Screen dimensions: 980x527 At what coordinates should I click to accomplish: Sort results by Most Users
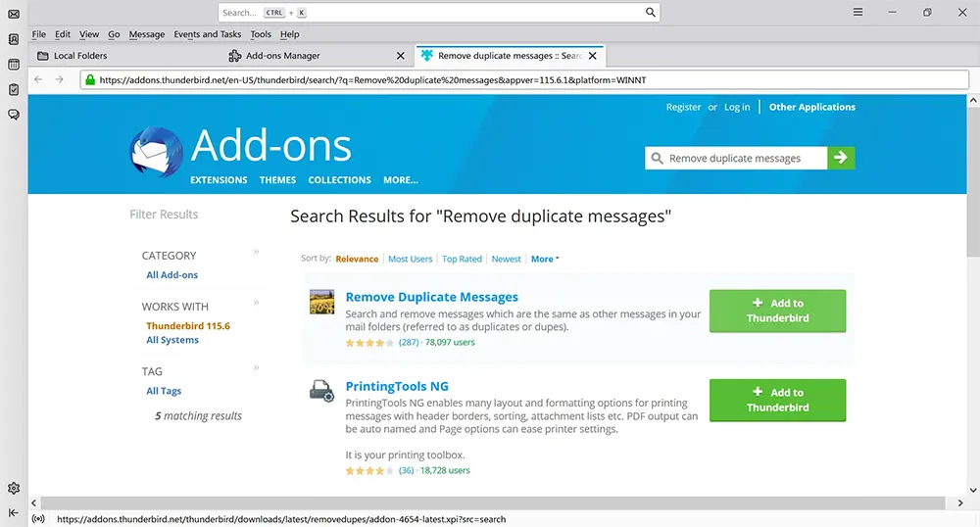[410, 259]
